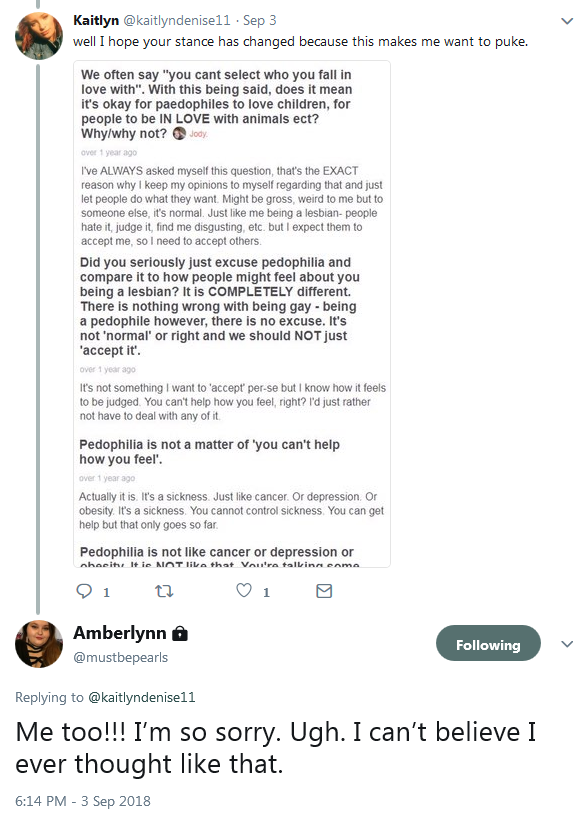Image resolution: width=576 pixels, height=818 pixels.
Task: Send tweet via direct message envelope icon
Action: [x=324, y=591]
